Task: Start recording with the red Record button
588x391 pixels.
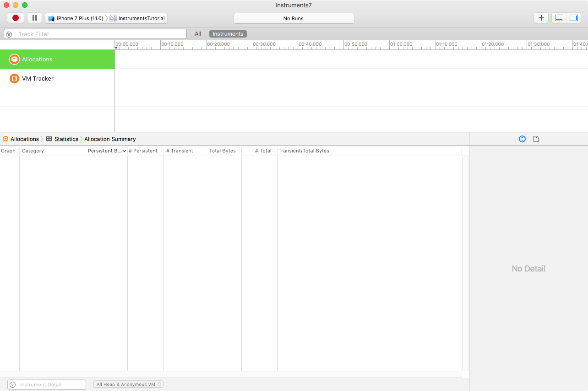Action: click(x=16, y=18)
